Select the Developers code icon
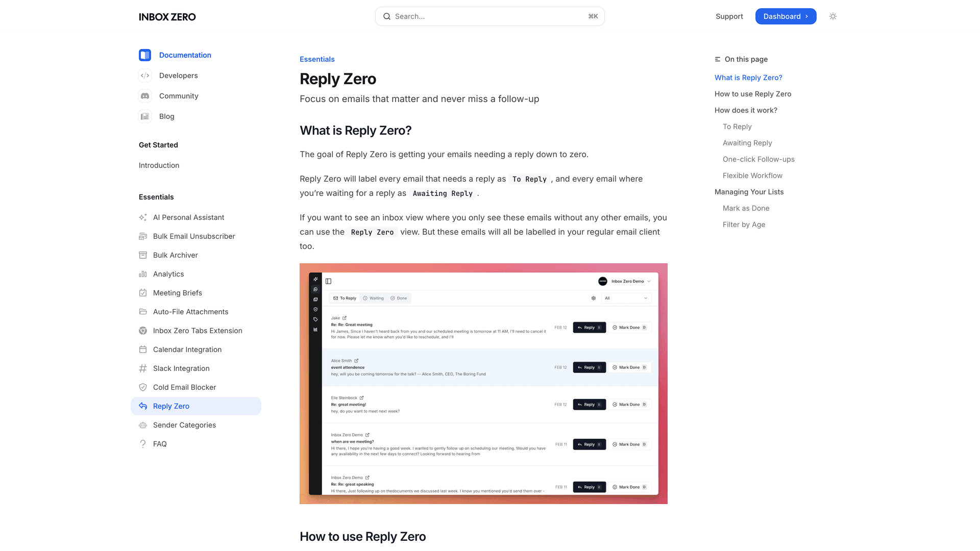Viewport: 980px width, 551px height. 145,75
